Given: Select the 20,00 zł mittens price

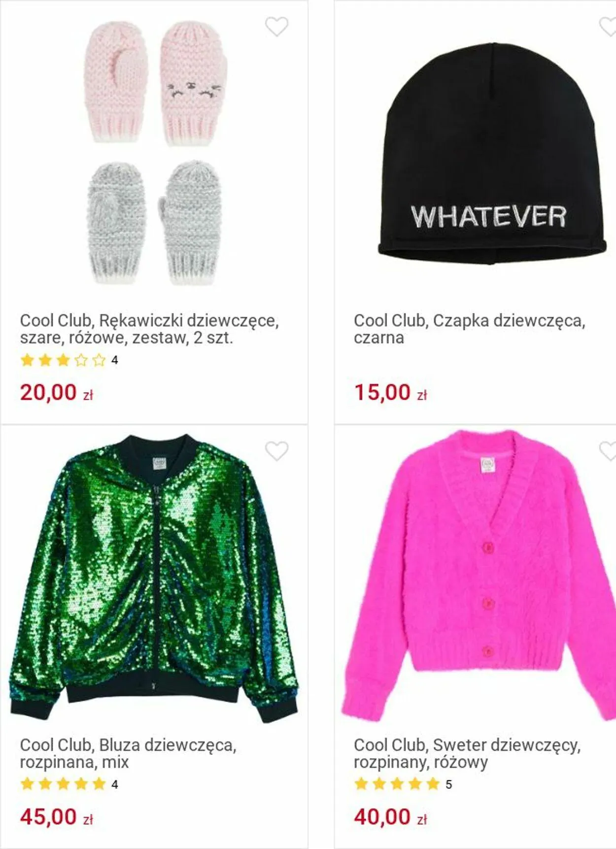Looking at the screenshot, I should pyautogui.click(x=57, y=393).
